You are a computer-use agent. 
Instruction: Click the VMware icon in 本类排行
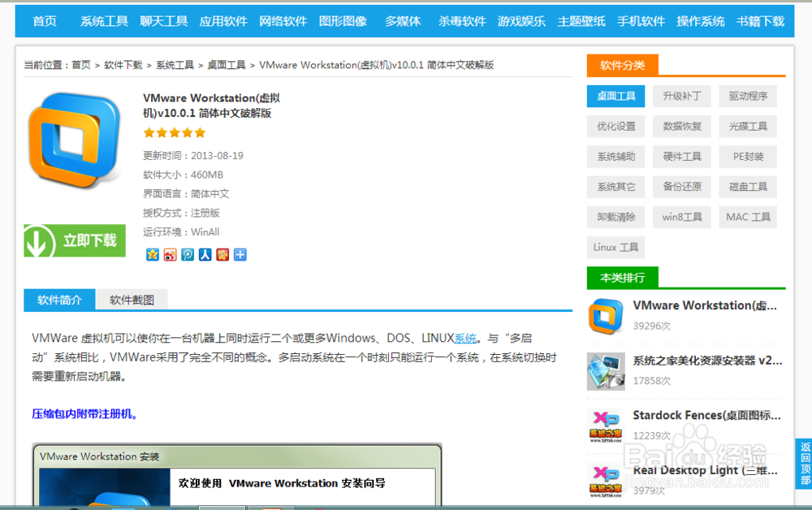[x=606, y=316]
